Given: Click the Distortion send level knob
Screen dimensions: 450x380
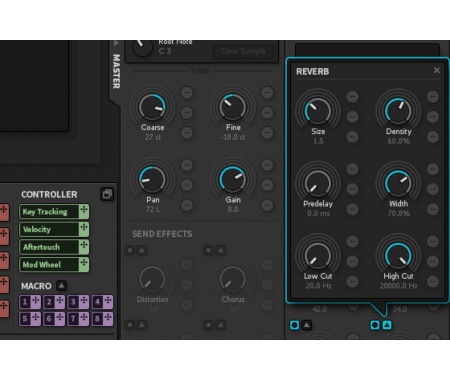Looking at the screenshot, I should (152, 279).
